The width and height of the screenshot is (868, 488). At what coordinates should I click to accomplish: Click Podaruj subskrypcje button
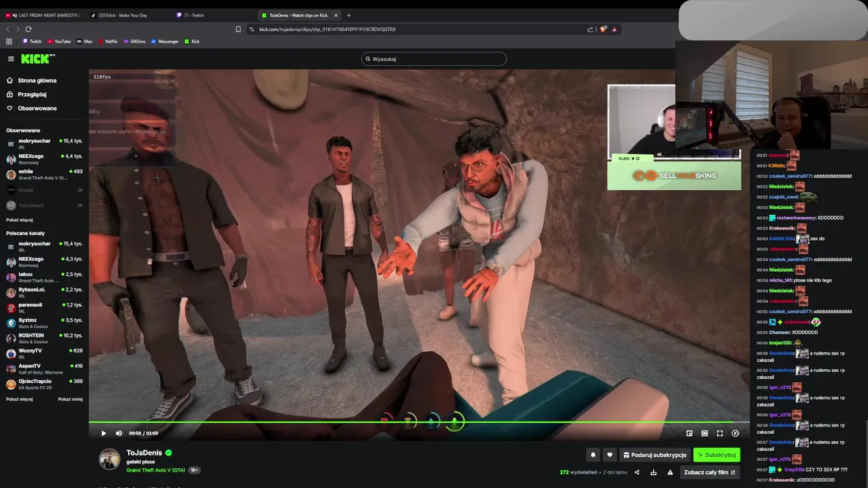655,455
